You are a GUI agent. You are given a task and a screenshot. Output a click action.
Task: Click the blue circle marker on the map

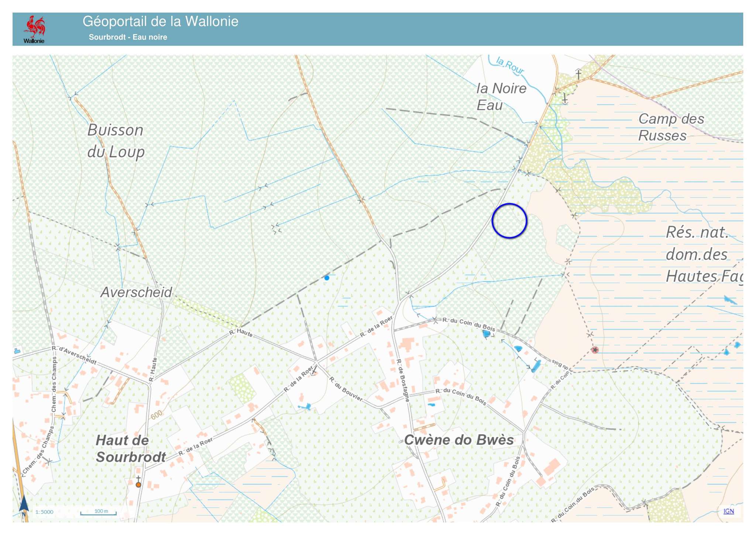509,221
